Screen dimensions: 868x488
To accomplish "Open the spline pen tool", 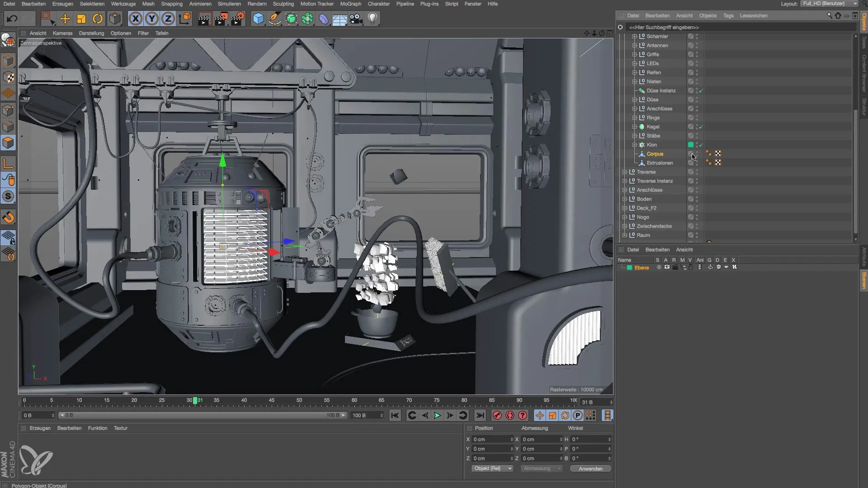I will pyautogui.click(x=274, y=19).
